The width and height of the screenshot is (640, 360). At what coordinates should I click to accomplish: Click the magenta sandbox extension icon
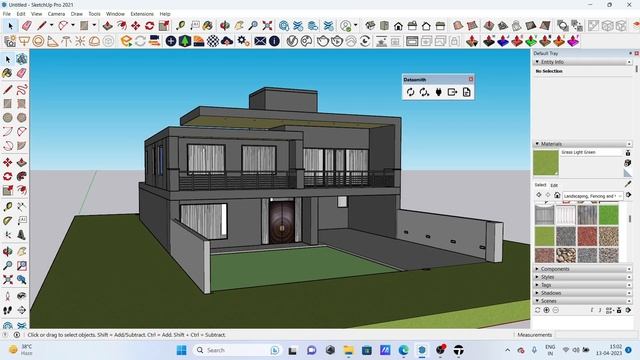(573, 41)
